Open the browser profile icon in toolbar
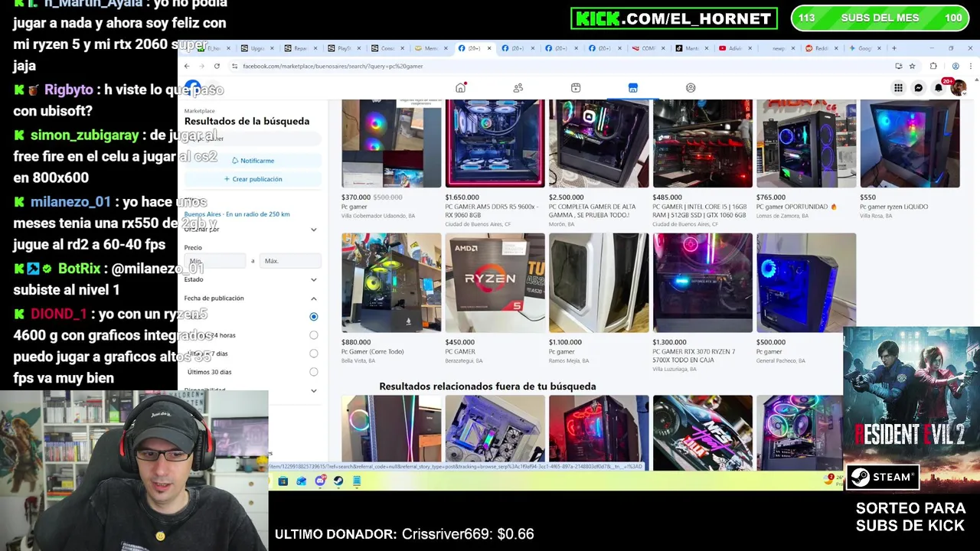This screenshot has width=980, height=551. pos(955,66)
